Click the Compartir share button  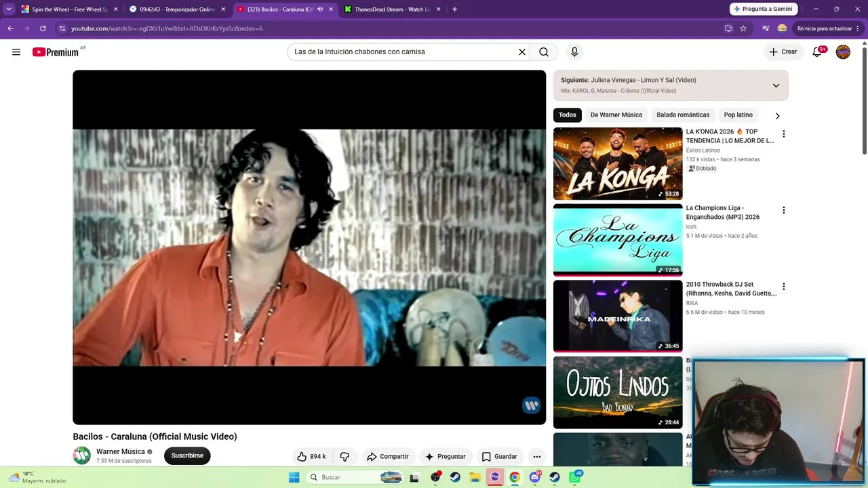pyautogui.click(x=388, y=457)
